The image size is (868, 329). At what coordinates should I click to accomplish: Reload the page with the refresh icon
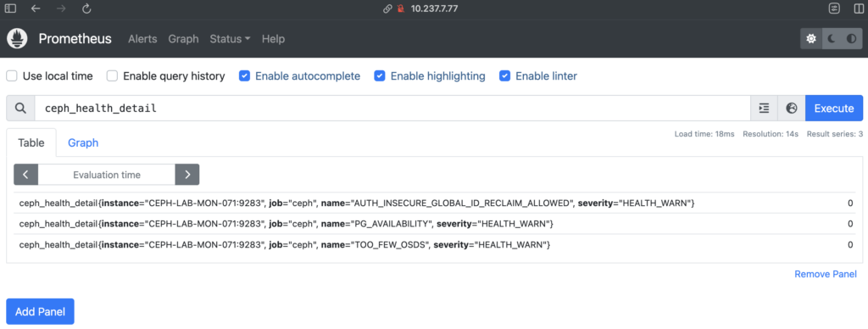click(x=86, y=8)
